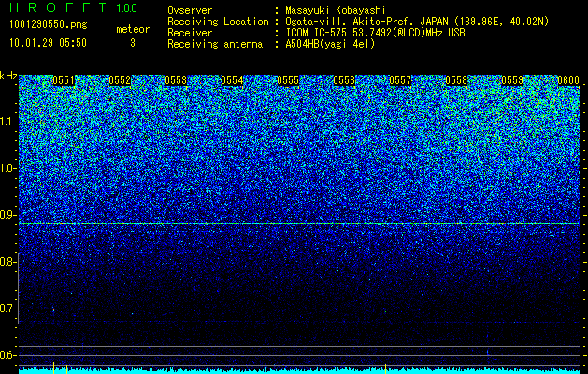Screen dimensions: 588x374
Task: Click the 0.9 kHz axis label
Action: click(7, 215)
